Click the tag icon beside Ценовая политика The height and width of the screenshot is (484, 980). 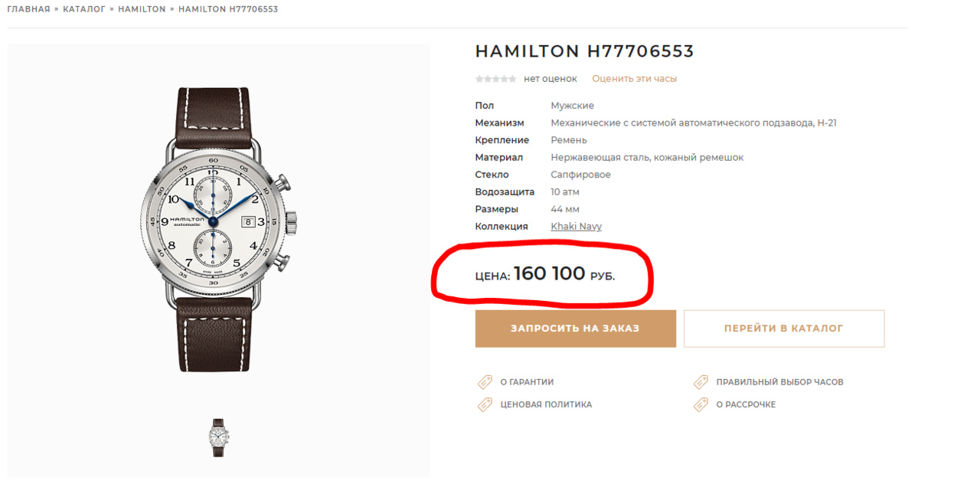(x=485, y=404)
